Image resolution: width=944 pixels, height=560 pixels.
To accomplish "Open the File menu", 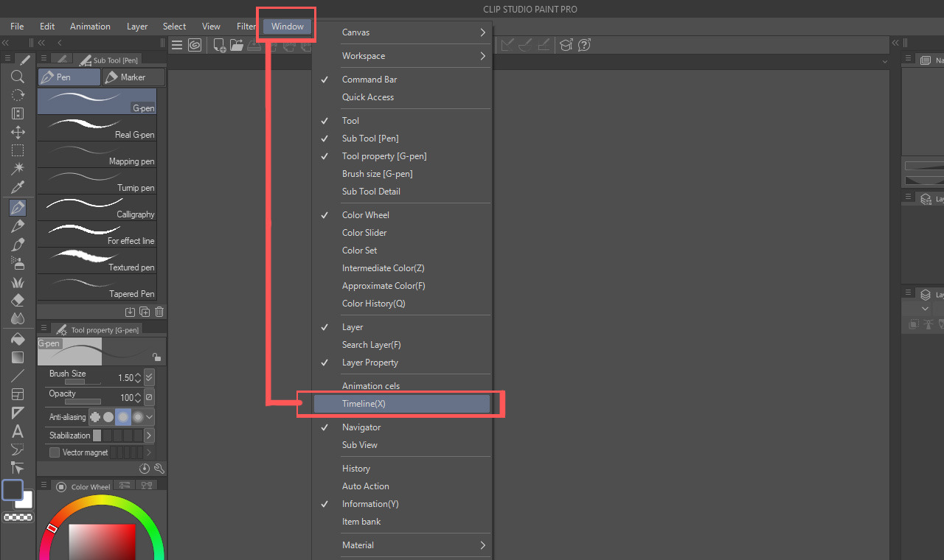I will (x=17, y=27).
